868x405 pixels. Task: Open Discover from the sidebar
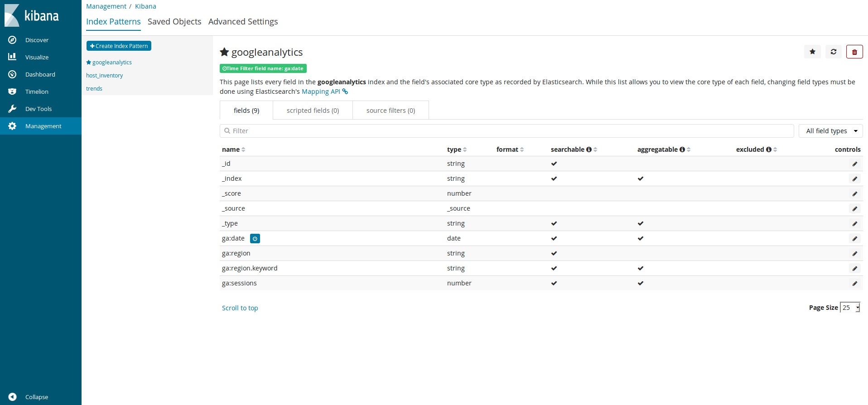coord(41,40)
